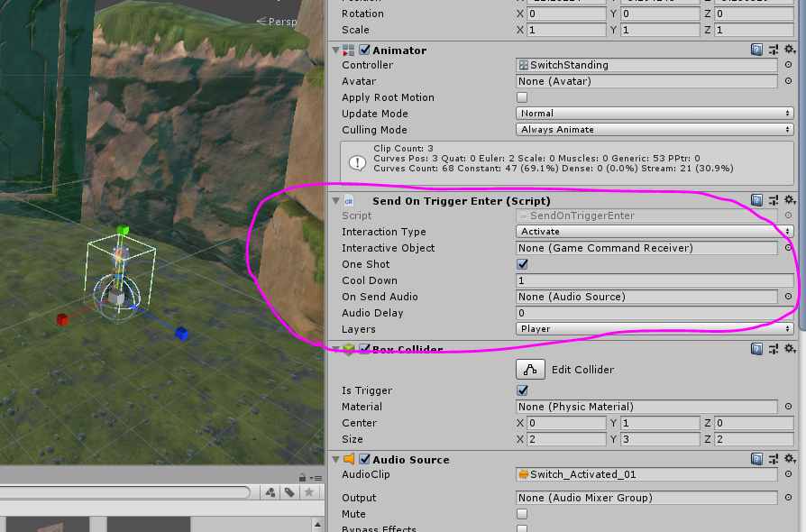The height and width of the screenshot is (532, 806).
Task: Open Box Collider help reference icon
Action: pos(756,349)
